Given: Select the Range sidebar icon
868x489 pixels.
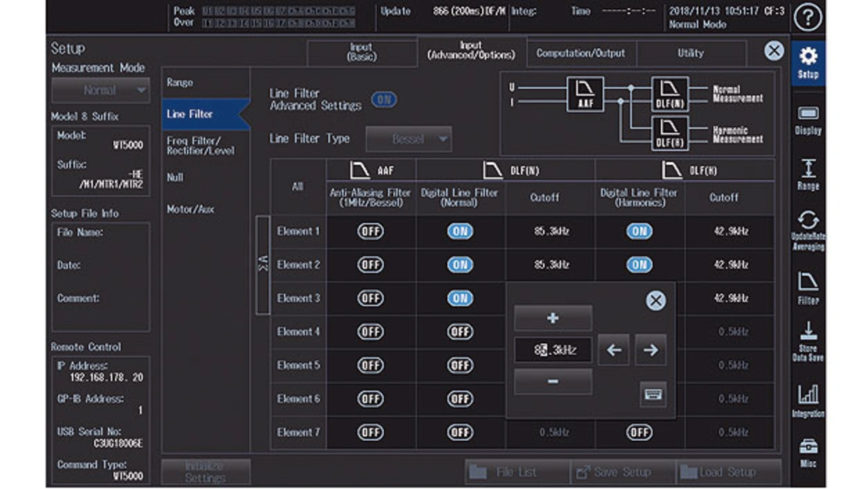Looking at the screenshot, I should click(x=808, y=175).
